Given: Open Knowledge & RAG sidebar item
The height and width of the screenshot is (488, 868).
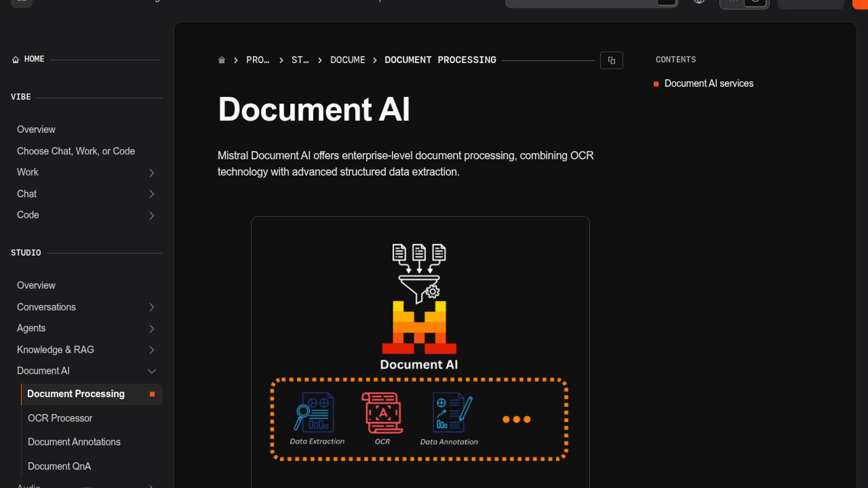Looking at the screenshot, I should tap(55, 350).
